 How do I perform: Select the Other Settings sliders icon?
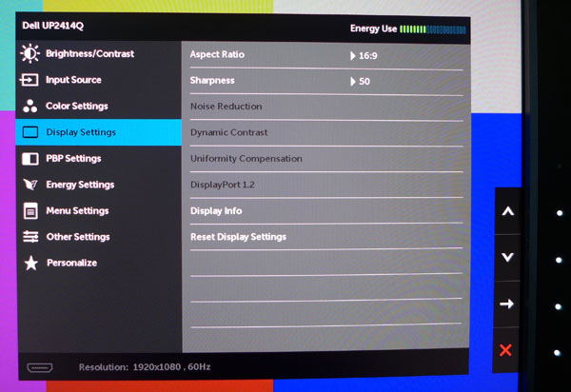pos(30,237)
